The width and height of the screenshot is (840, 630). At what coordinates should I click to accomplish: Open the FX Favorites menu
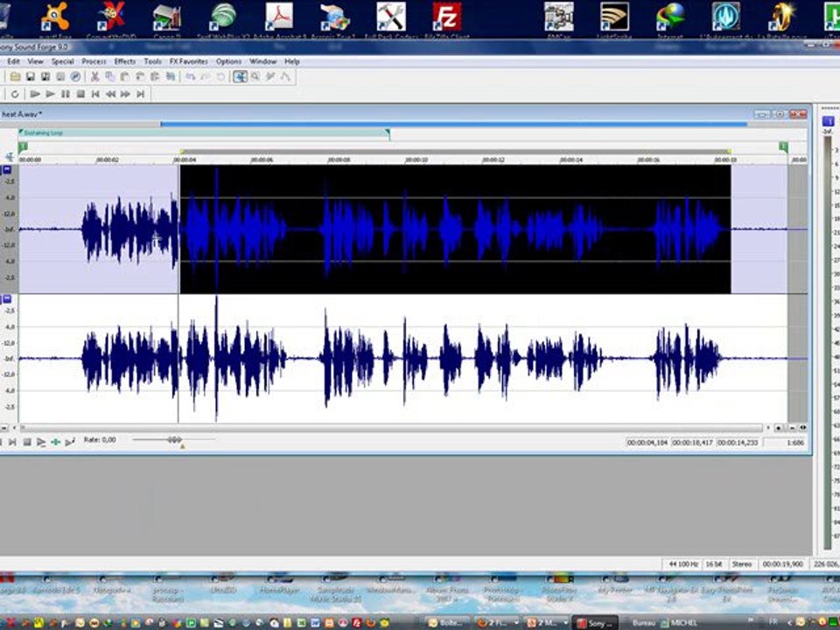point(189,61)
